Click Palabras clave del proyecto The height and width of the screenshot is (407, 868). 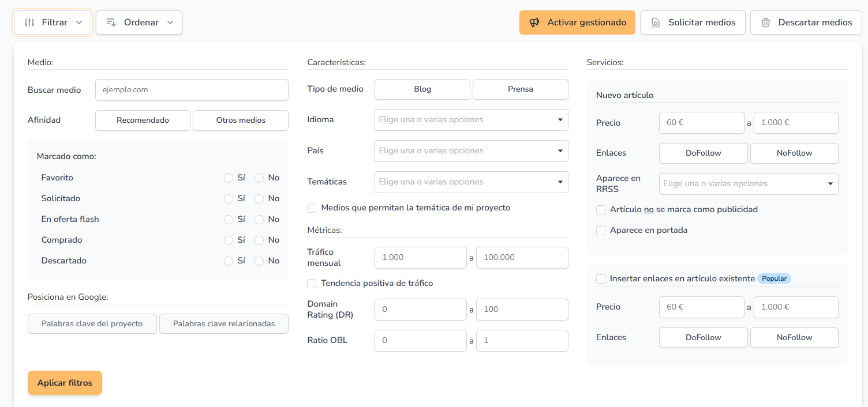pyautogui.click(x=92, y=324)
